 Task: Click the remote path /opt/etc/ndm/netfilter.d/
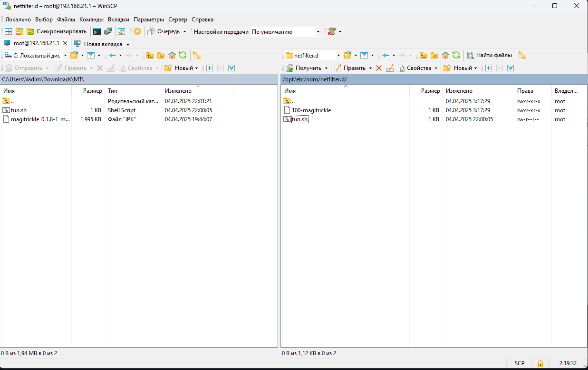pos(315,79)
